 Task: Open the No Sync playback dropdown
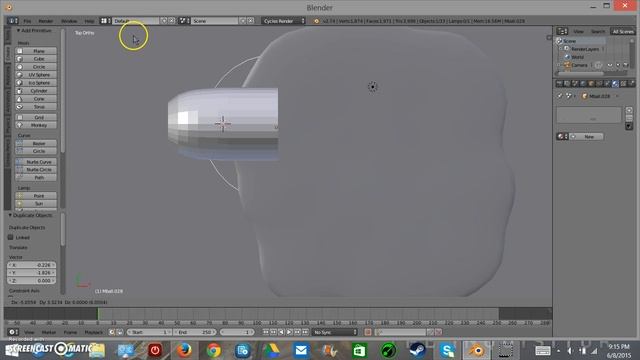[x=335, y=332]
